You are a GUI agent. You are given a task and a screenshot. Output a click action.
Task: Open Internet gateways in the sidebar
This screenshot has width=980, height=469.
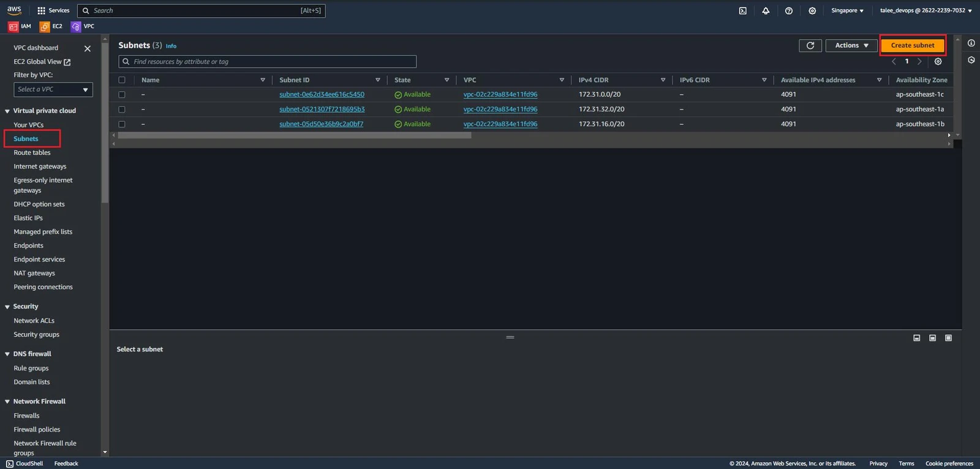tap(40, 167)
